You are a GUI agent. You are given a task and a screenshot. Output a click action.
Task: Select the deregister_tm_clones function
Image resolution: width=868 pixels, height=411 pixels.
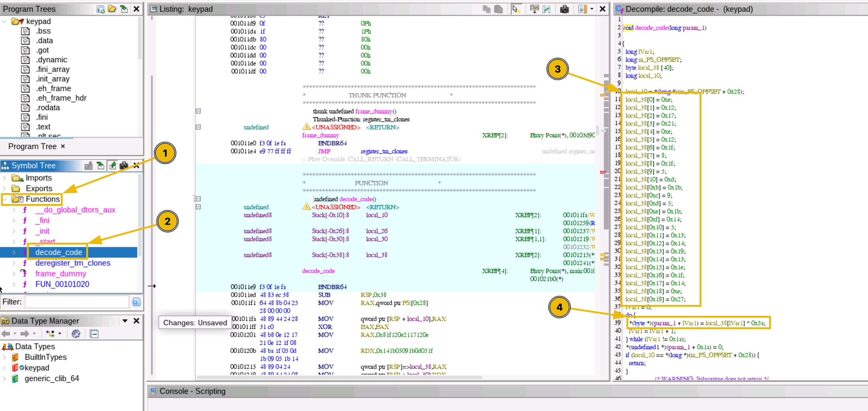[x=73, y=263]
